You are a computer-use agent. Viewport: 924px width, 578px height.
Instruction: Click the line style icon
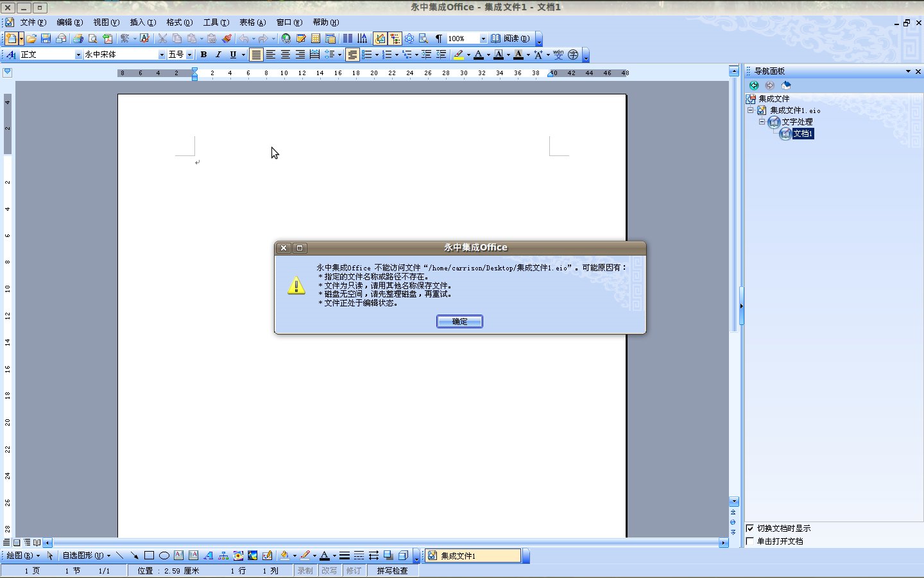pos(345,556)
